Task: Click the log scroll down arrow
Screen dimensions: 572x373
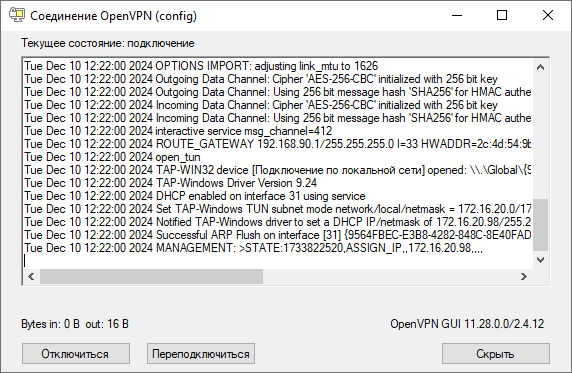Action: (x=541, y=260)
